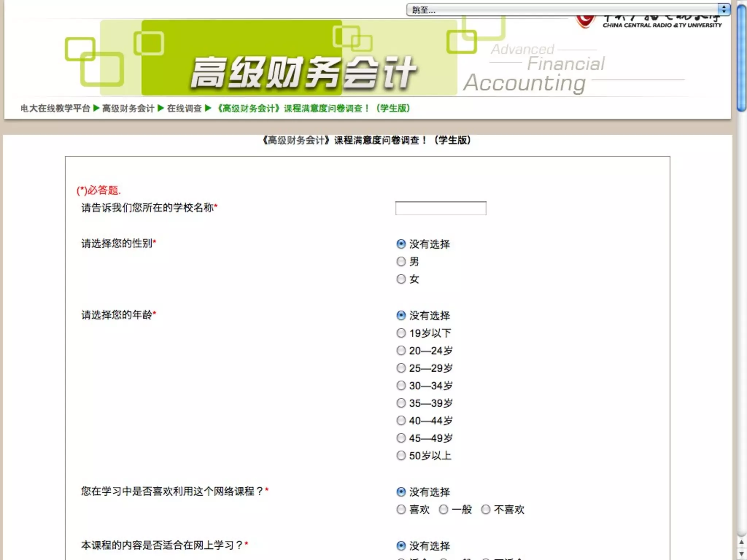This screenshot has width=747, height=560.
Task: Select the 50岁以上 age option
Action: 401,455
